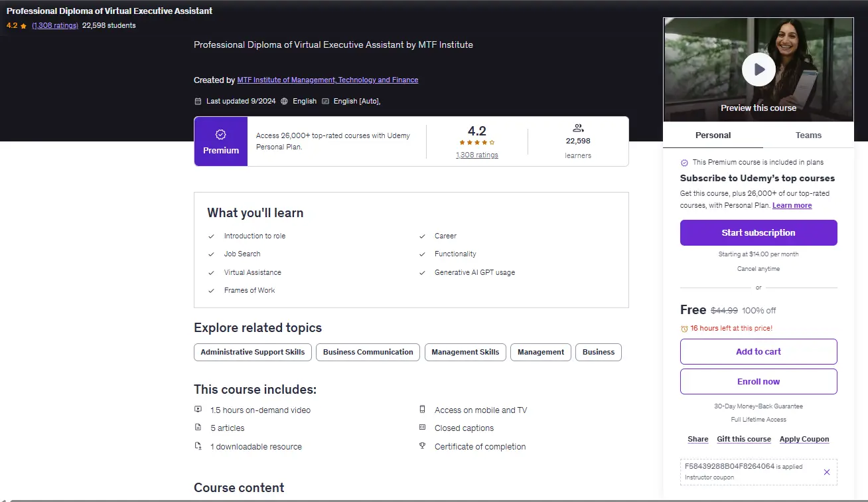Viewport: 868px width, 502px height.
Task: Click the star rating row under 4.2
Action: click(477, 142)
